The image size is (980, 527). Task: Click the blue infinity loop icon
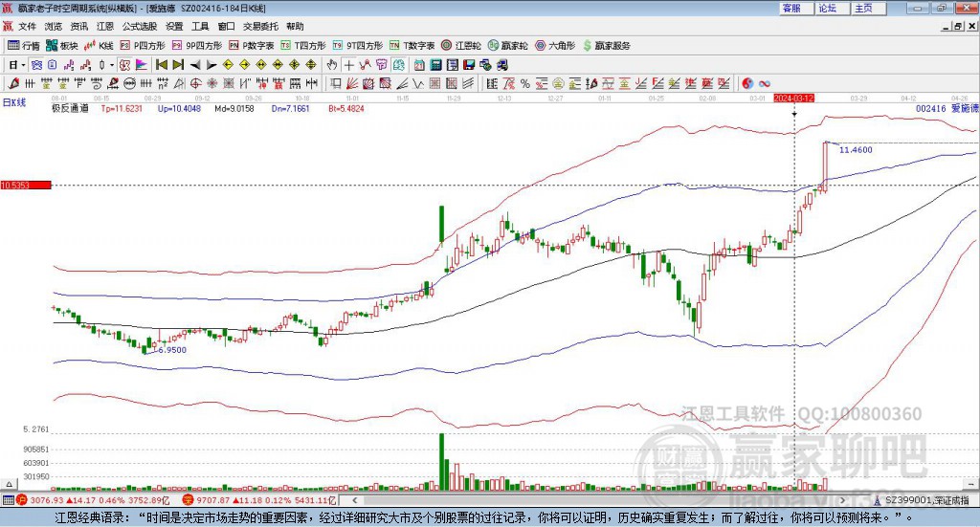[765, 83]
